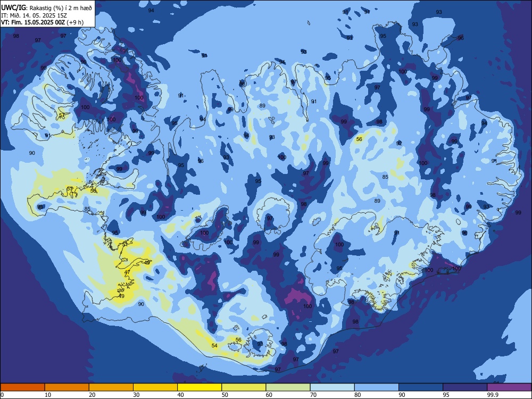
Task: Click the legend scale label '40'
Action: tap(180, 395)
